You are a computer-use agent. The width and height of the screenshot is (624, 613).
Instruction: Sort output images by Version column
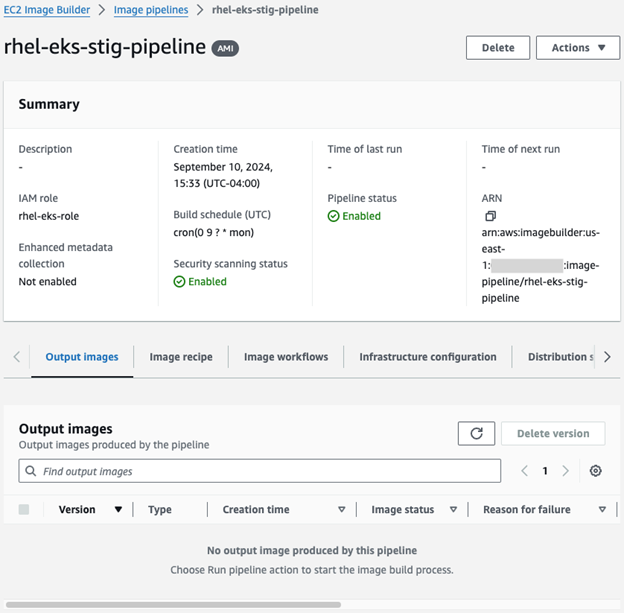click(118, 509)
